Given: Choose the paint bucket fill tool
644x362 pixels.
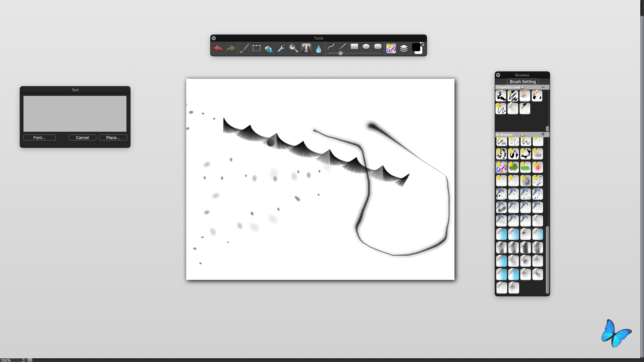Looking at the screenshot, I should (269, 49).
